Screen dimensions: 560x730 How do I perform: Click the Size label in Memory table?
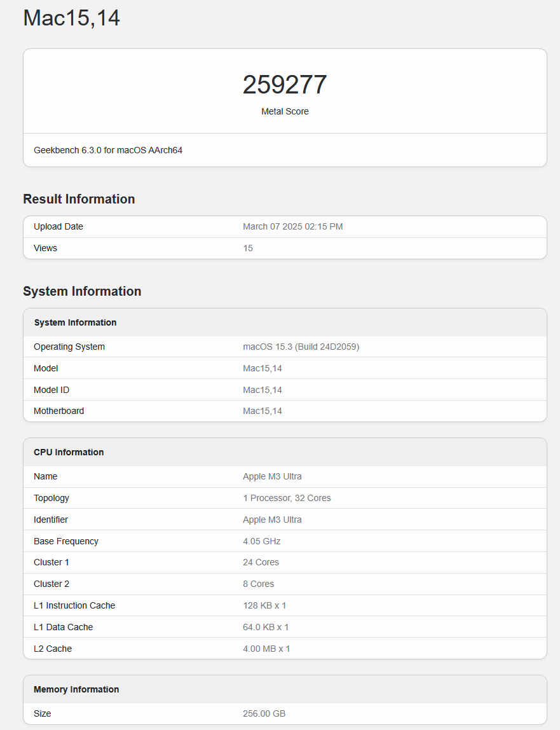click(x=43, y=713)
